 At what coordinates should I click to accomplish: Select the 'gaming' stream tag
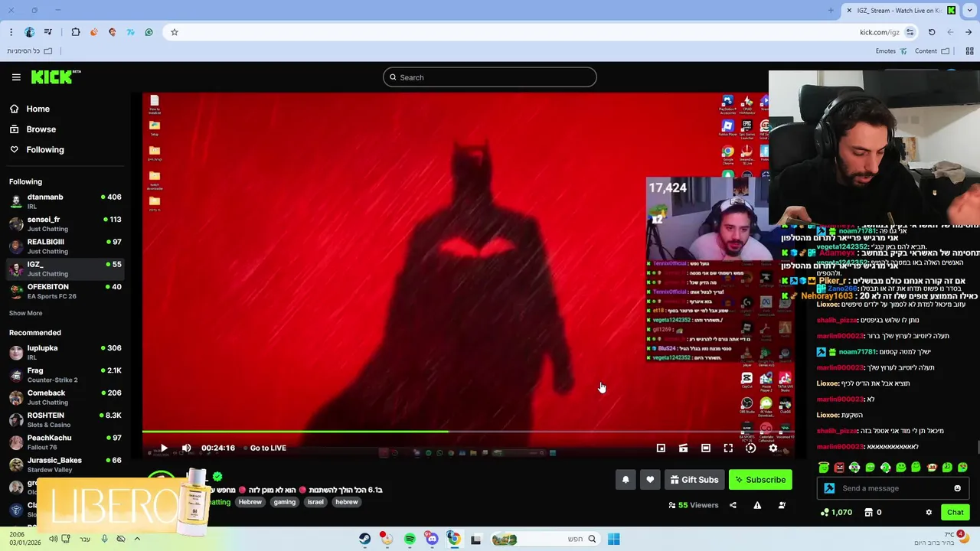[x=285, y=502]
